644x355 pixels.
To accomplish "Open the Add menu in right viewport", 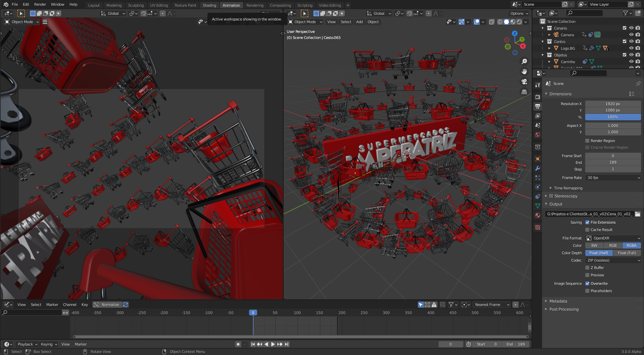I will tap(359, 22).
